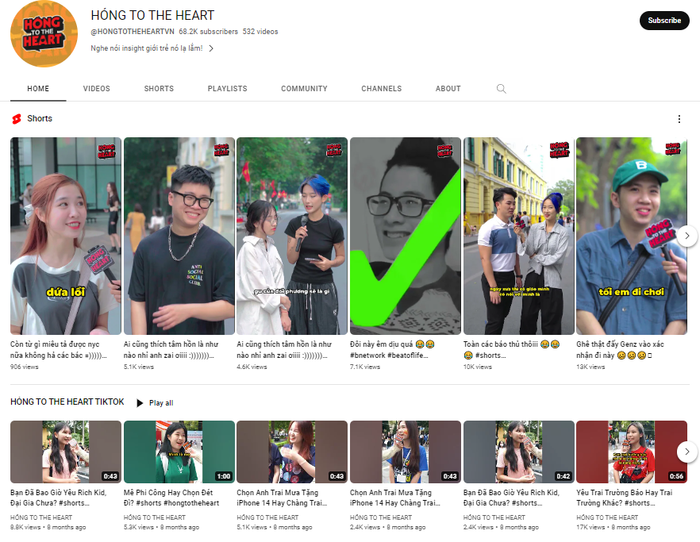Click 'Chọn Anh Trai Mưa Tặng iPhone 14' title with 5.1K views

[282, 498]
